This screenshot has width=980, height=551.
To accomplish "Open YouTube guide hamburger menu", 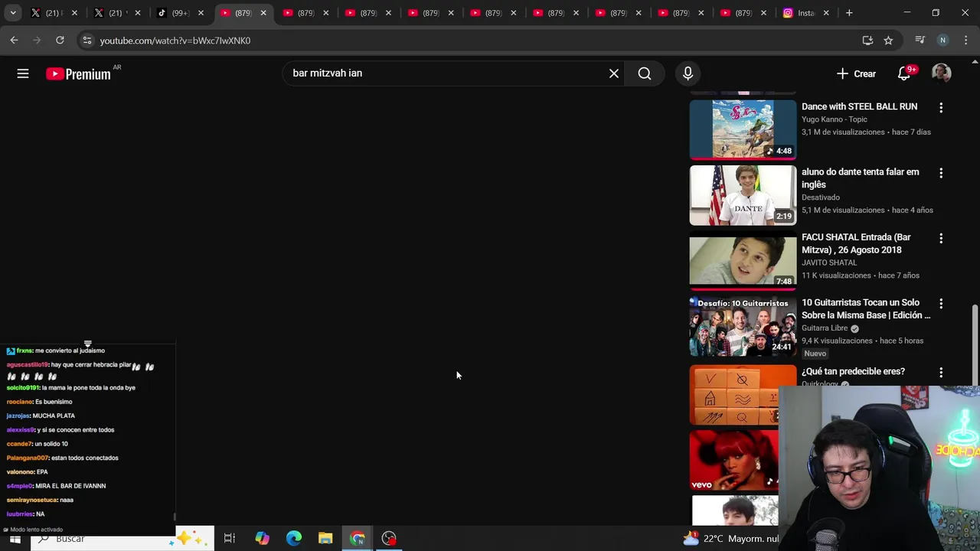I will pyautogui.click(x=23, y=73).
